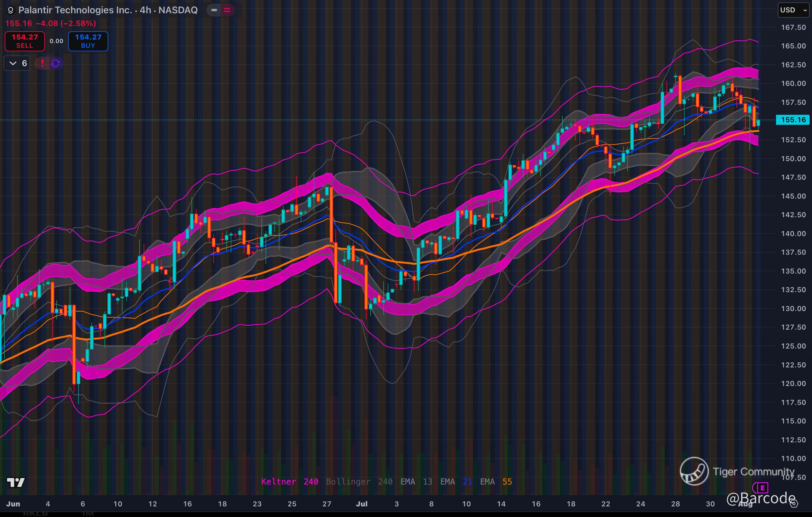Image resolution: width=812 pixels, height=517 pixels.
Task: Click the TradingView logo
Action: pyautogui.click(x=16, y=482)
